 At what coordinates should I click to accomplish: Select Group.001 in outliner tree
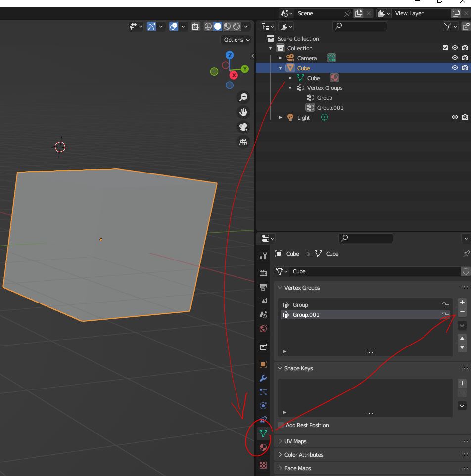pos(330,108)
